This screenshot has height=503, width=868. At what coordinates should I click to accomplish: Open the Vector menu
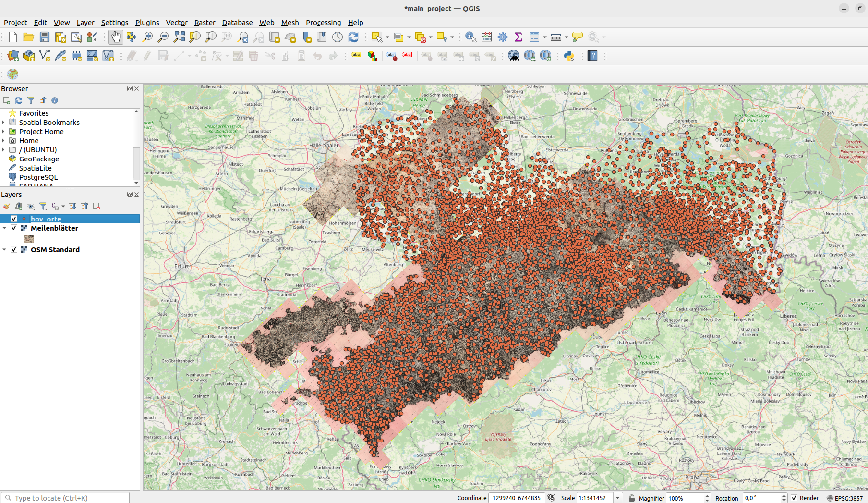coord(177,23)
